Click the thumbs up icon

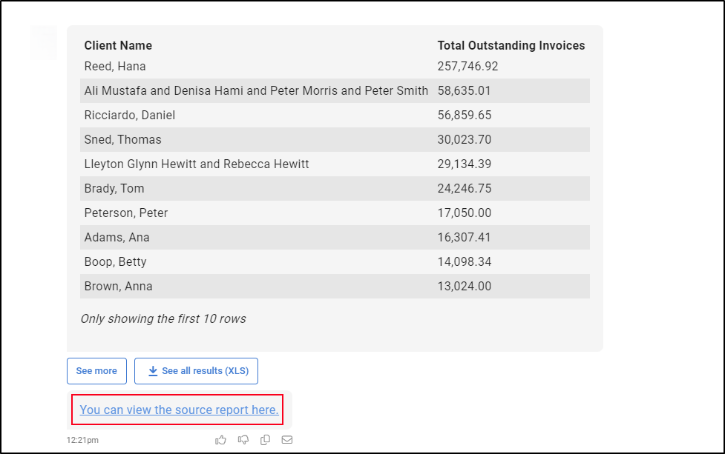(221, 439)
